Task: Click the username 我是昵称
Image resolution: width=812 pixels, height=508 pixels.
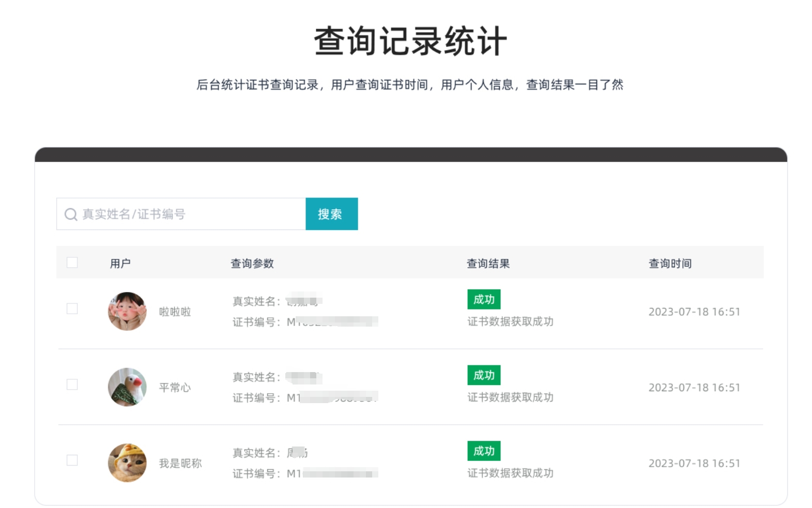Action: click(180, 464)
